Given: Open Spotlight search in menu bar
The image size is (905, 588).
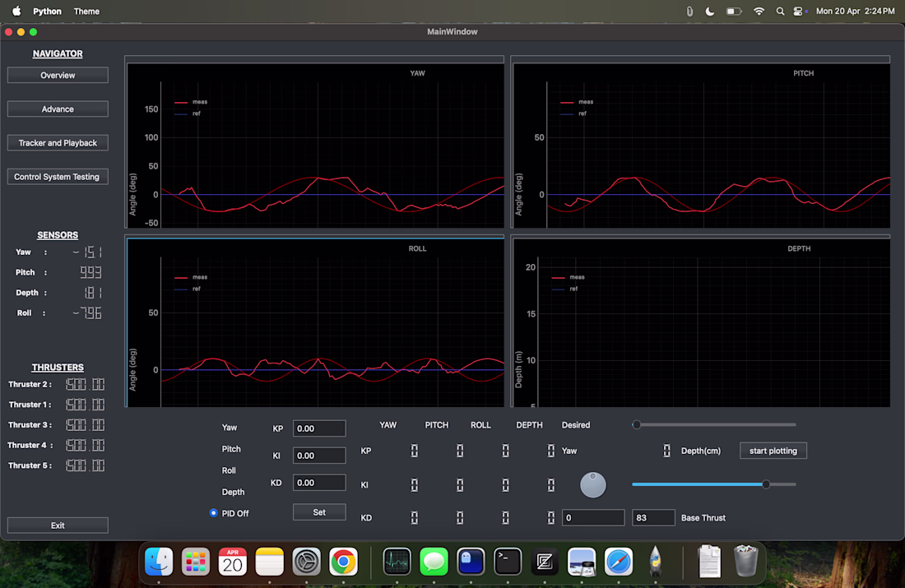Looking at the screenshot, I should click(x=780, y=12).
